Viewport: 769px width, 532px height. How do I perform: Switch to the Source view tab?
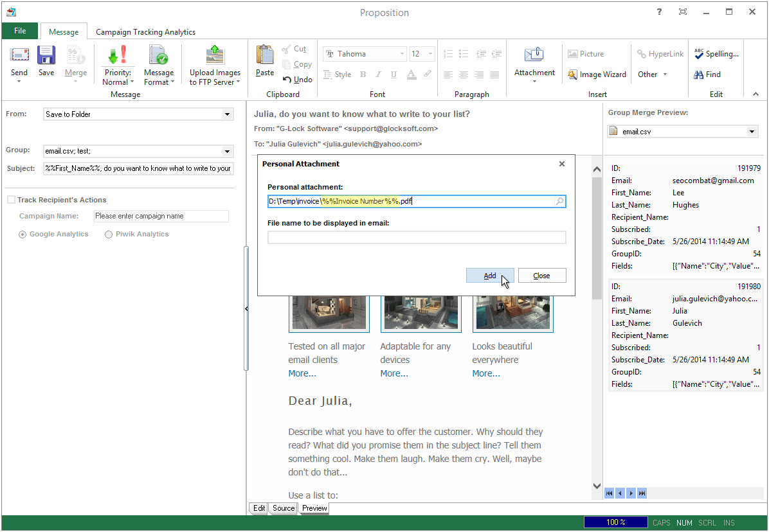click(284, 508)
